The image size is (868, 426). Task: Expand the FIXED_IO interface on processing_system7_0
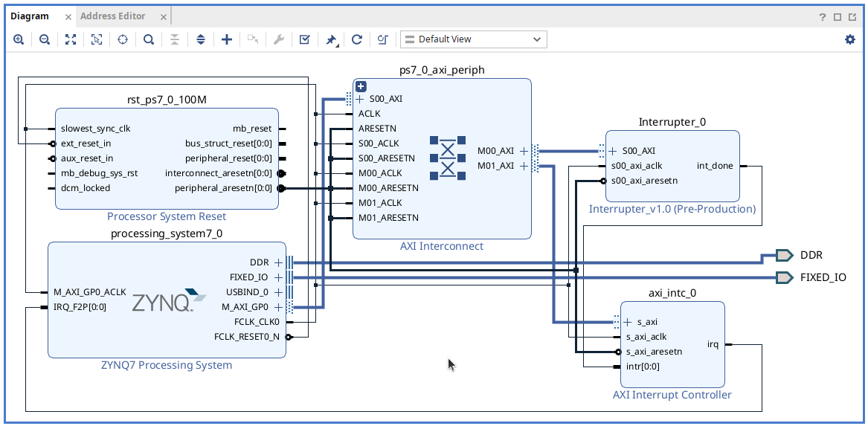pyautogui.click(x=278, y=277)
